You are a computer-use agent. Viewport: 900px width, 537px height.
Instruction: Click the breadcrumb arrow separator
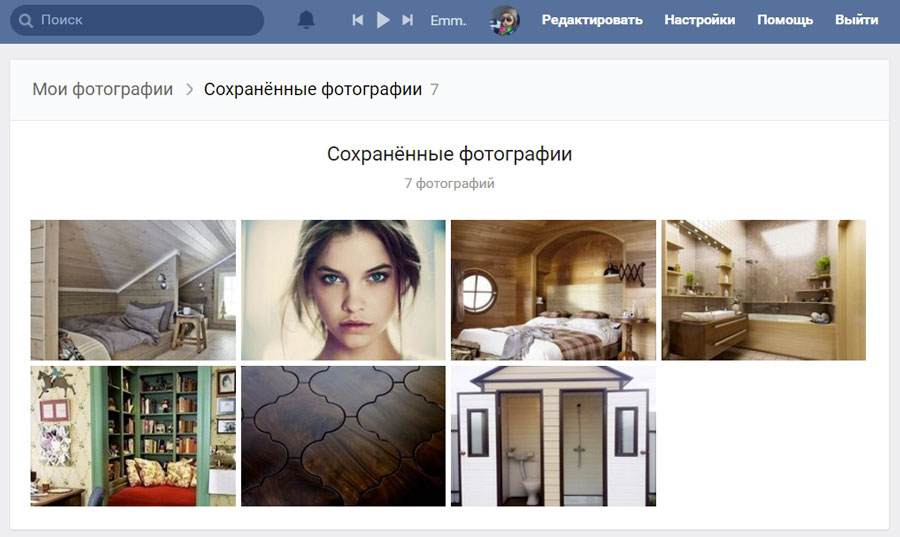pos(189,90)
